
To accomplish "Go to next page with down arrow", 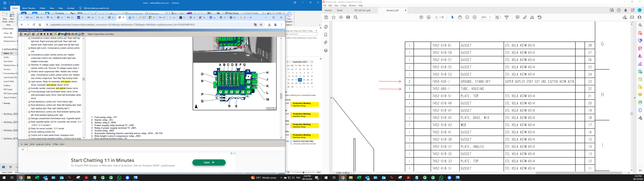I will pyautogui.click(x=428, y=17).
